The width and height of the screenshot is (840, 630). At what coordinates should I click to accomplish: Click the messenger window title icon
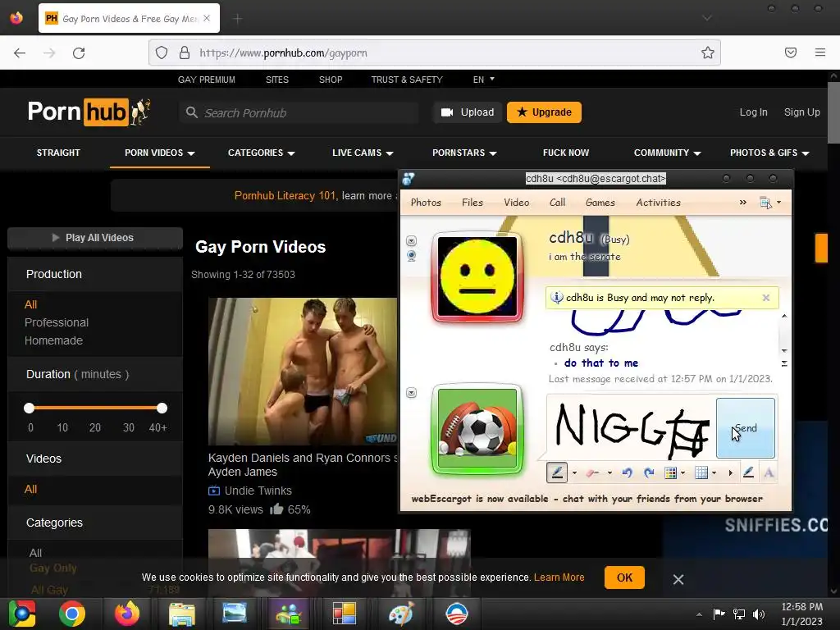409,178
